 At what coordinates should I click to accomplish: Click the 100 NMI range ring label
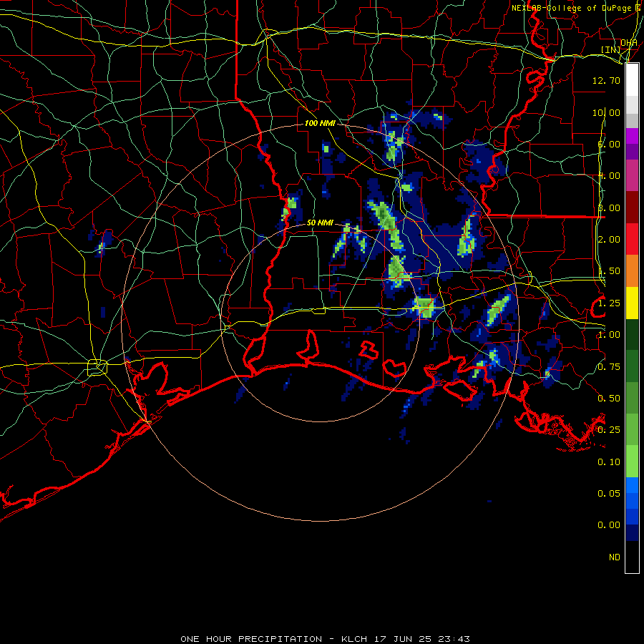pyautogui.click(x=320, y=123)
